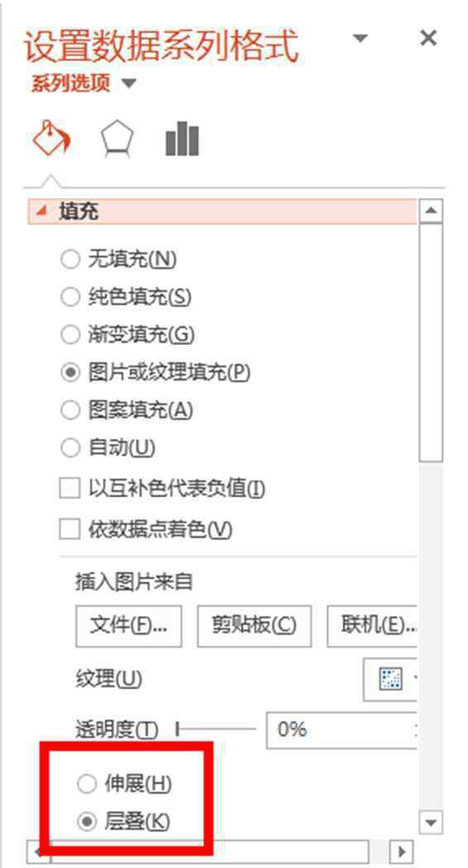Click the 0% transparency input field
468x868 pixels.
pyautogui.click(x=342, y=730)
